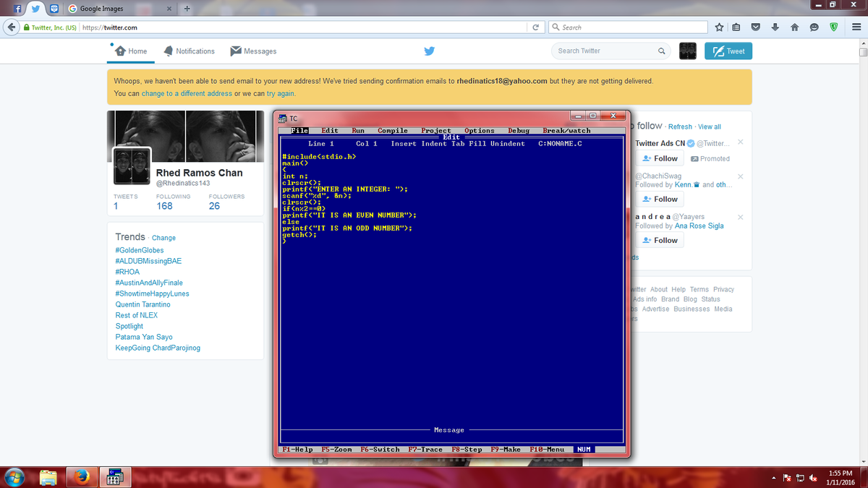This screenshot has height=488, width=868.
Task: Click the Twitter bird logo
Action: tap(429, 51)
